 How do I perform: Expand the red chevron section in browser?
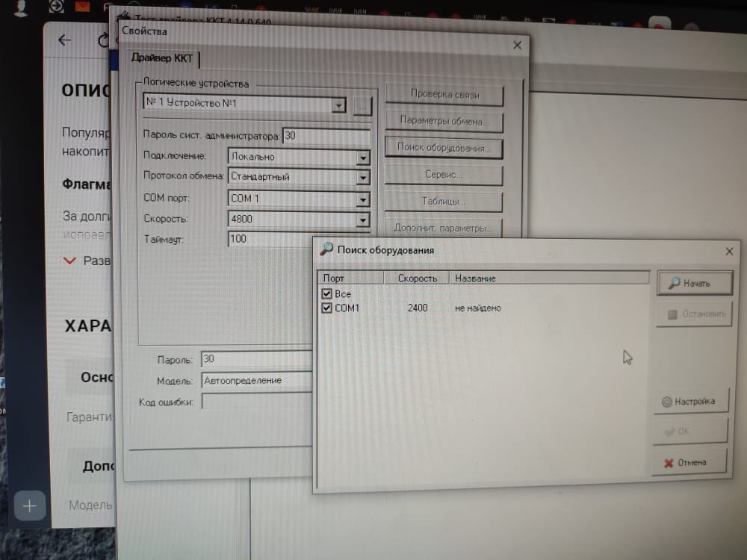pyautogui.click(x=70, y=261)
